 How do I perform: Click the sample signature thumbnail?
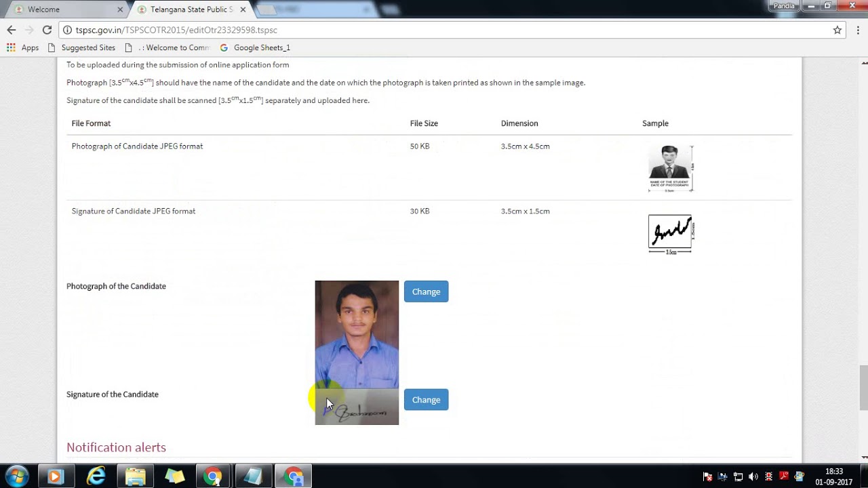pos(670,235)
